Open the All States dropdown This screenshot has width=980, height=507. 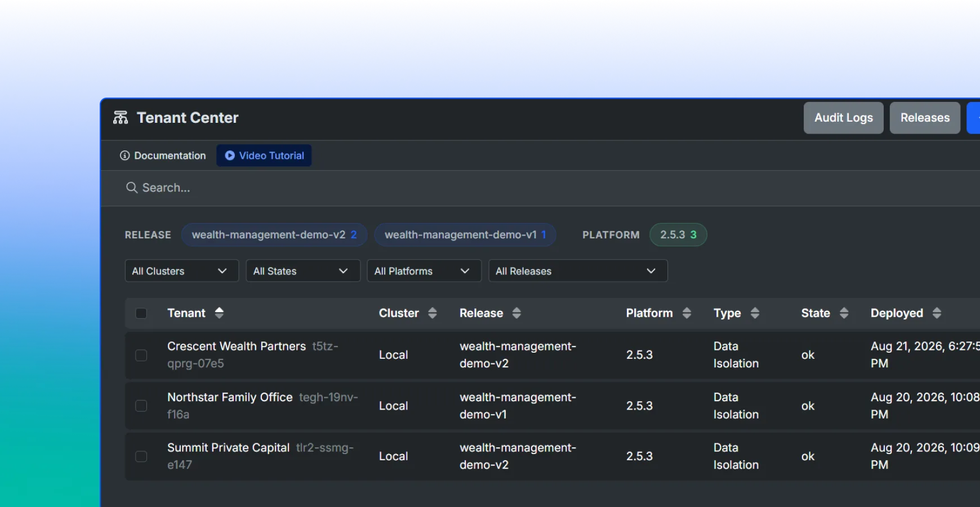tap(303, 271)
